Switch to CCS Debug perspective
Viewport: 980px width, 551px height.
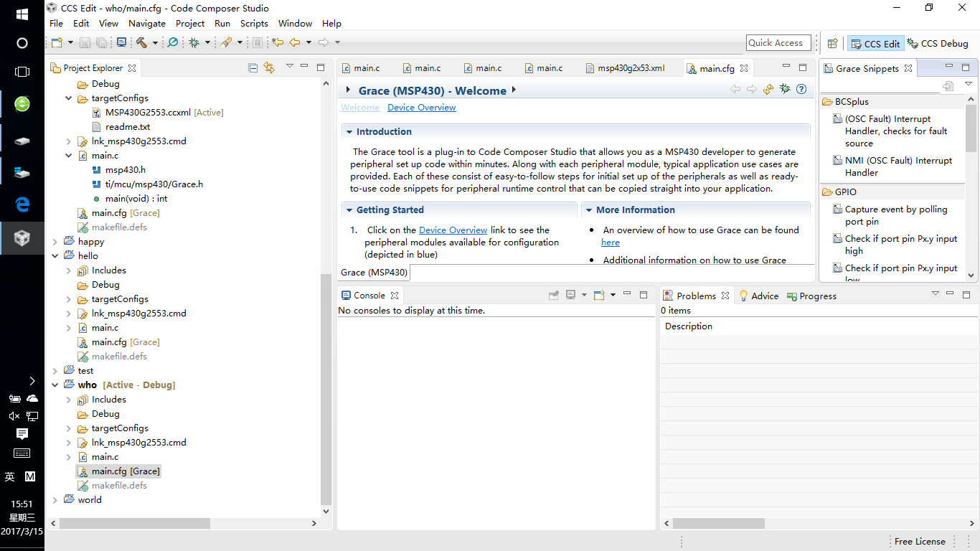(x=938, y=44)
